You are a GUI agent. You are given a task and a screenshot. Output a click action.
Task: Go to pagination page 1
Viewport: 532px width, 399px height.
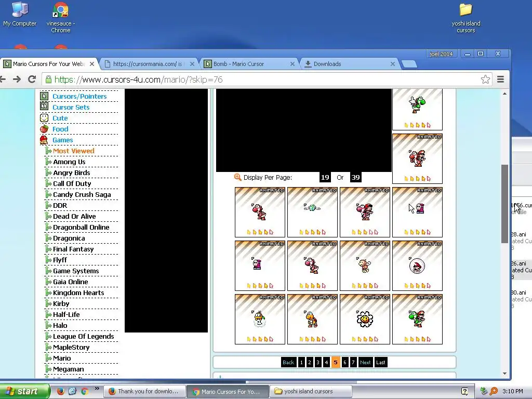pos(301,362)
